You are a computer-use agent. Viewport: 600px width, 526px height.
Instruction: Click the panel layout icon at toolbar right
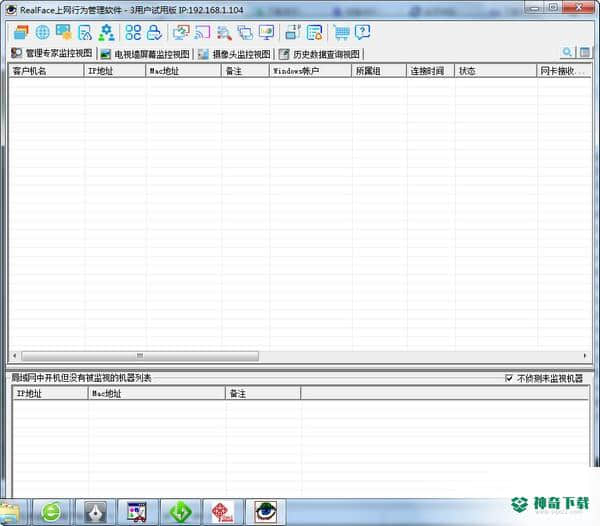pyautogui.click(x=584, y=52)
